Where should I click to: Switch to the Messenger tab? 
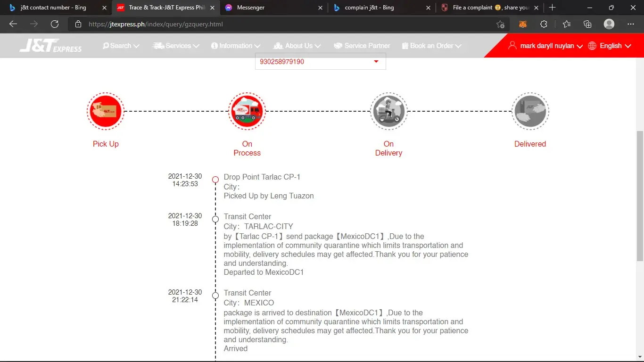[273, 8]
